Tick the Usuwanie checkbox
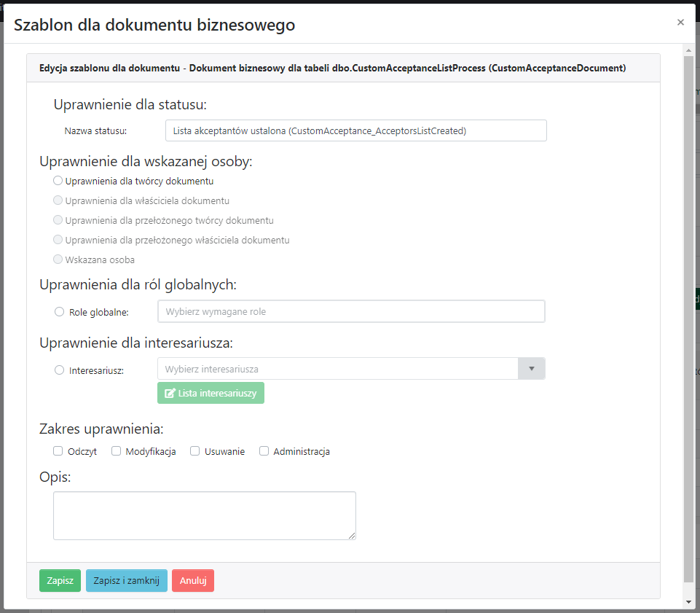700x613 pixels. click(194, 451)
